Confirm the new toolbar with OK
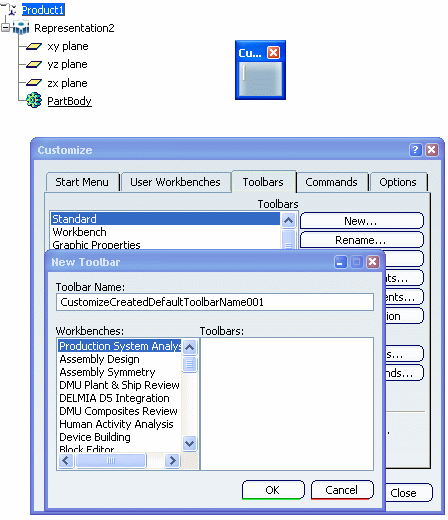This screenshot has height=520, width=448. (x=273, y=490)
